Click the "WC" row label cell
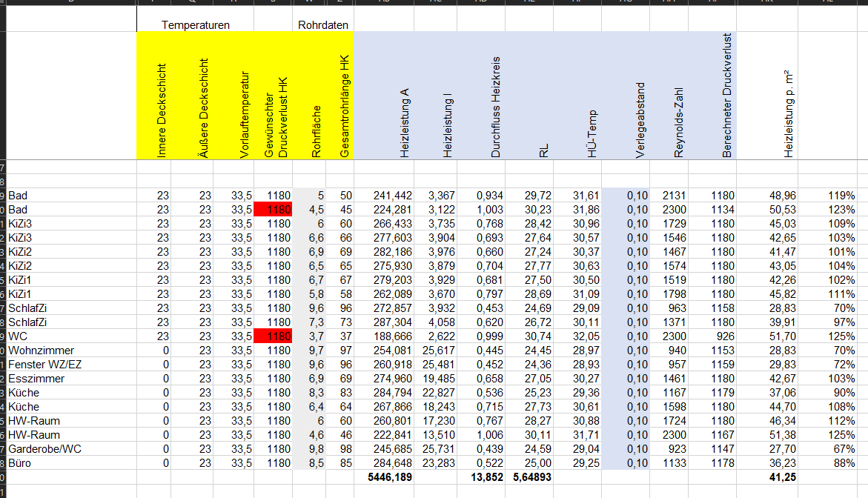Viewport: 868px width, 498px height. coord(71,336)
